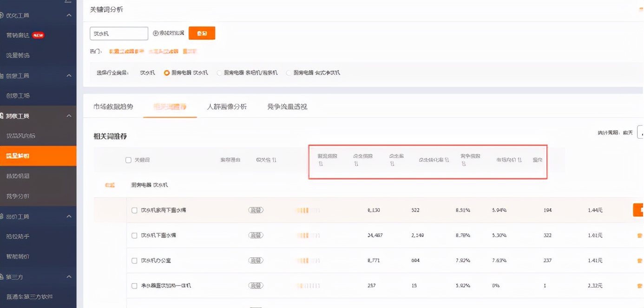Viewport: 644px width, 308px height.
Task: Switch to the 人群画像分析 tab
Action: (x=227, y=106)
